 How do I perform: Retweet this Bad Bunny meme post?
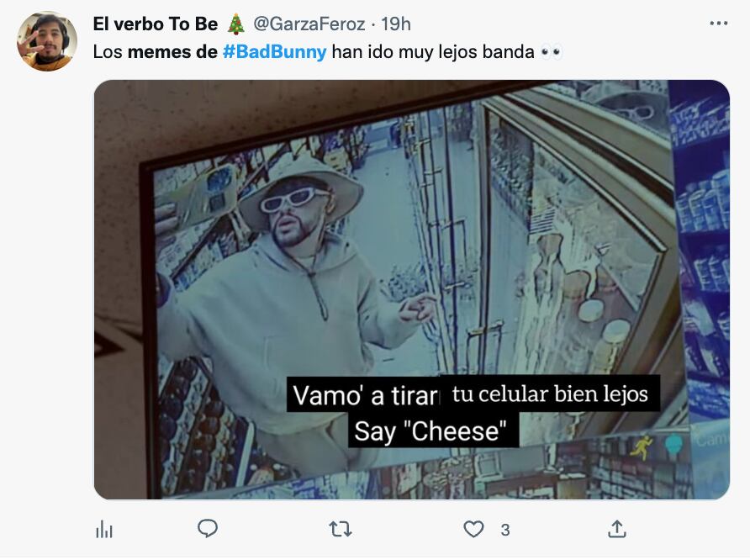[340, 529]
